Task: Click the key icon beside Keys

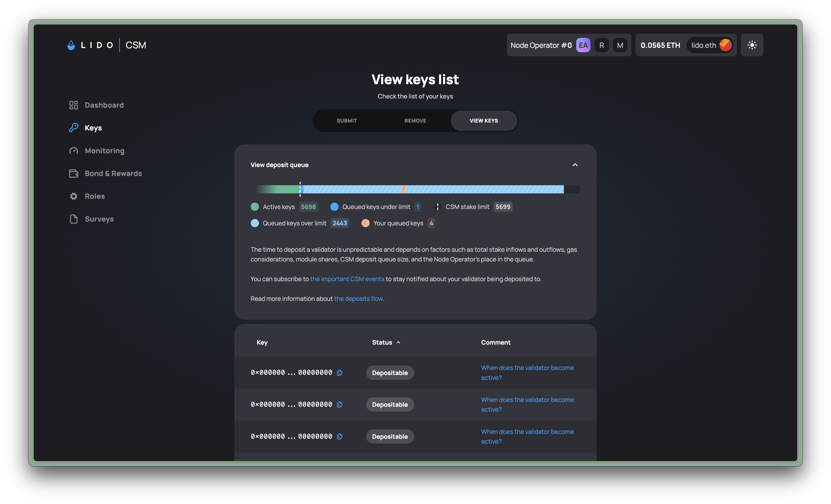Action: tap(73, 127)
